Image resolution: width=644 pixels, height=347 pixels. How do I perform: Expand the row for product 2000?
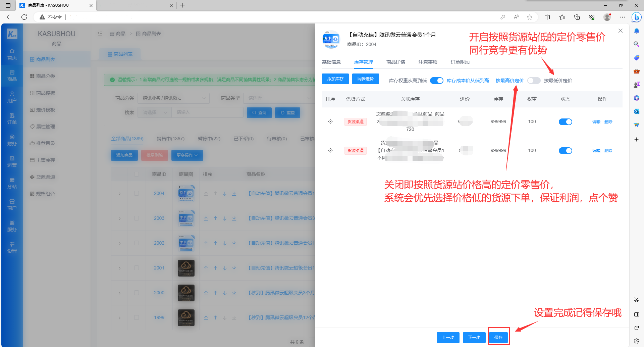pyautogui.click(x=119, y=293)
